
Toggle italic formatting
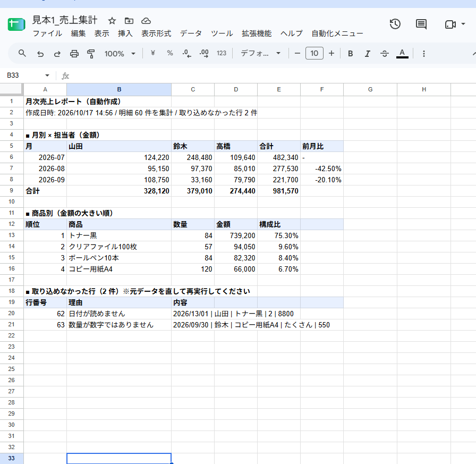tap(367, 54)
